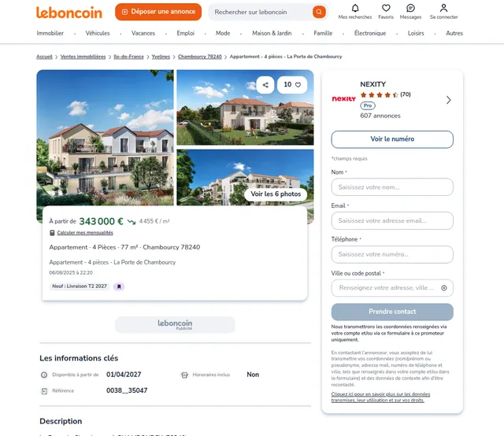This screenshot has height=436, width=504.
Task: Click the share icon on the photo
Action: pos(265,85)
